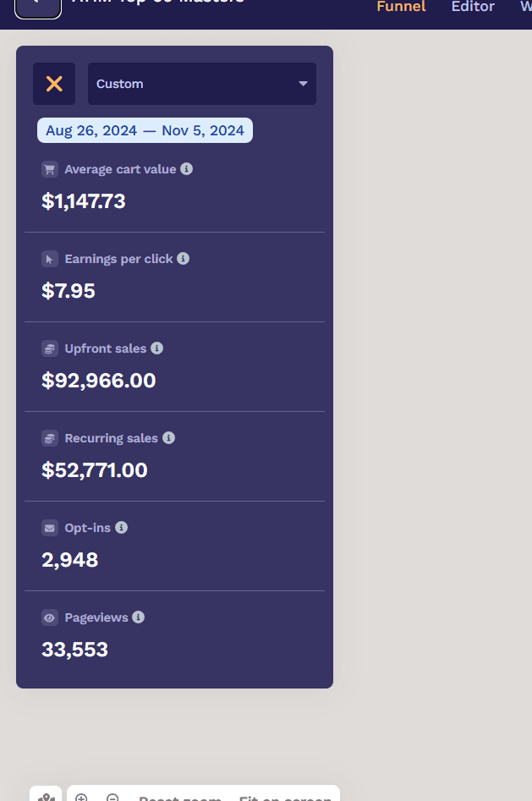Image resolution: width=532 pixels, height=801 pixels.
Task: Click the Reset zoom button
Action: pos(179,796)
